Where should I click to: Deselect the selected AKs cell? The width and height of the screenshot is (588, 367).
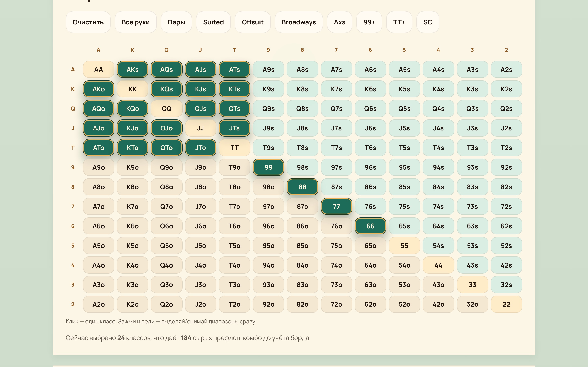[x=133, y=69]
